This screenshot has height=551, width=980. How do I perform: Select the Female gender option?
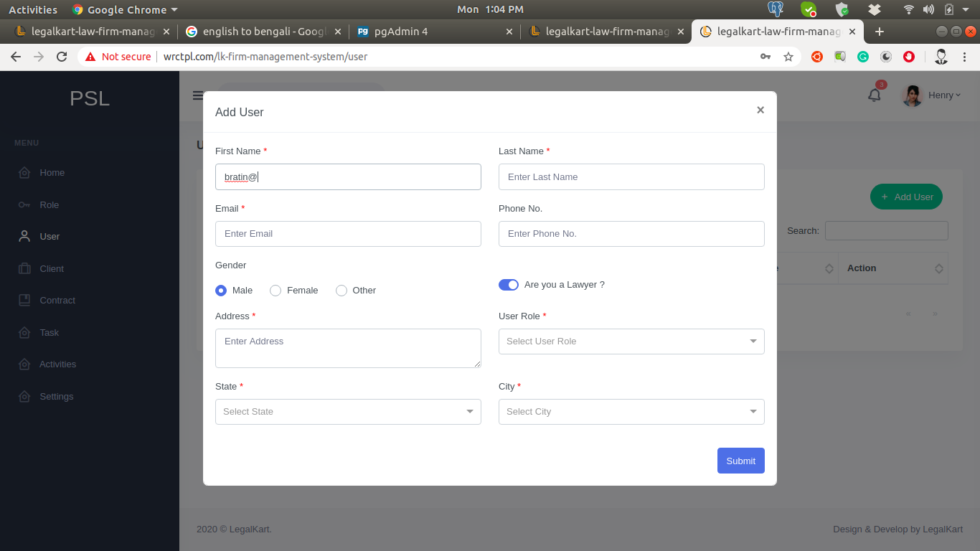(x=275, y=291)
